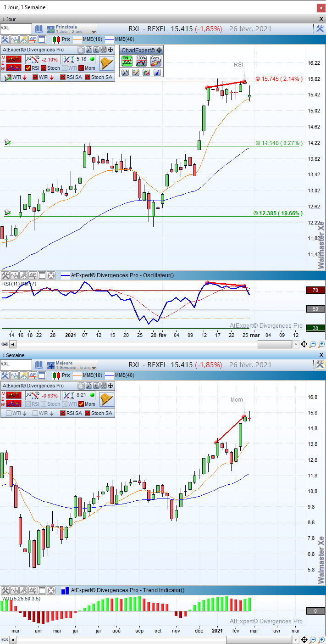
Task: Click RXL symbol field in daily chart
Action: (x=16, y=28)
